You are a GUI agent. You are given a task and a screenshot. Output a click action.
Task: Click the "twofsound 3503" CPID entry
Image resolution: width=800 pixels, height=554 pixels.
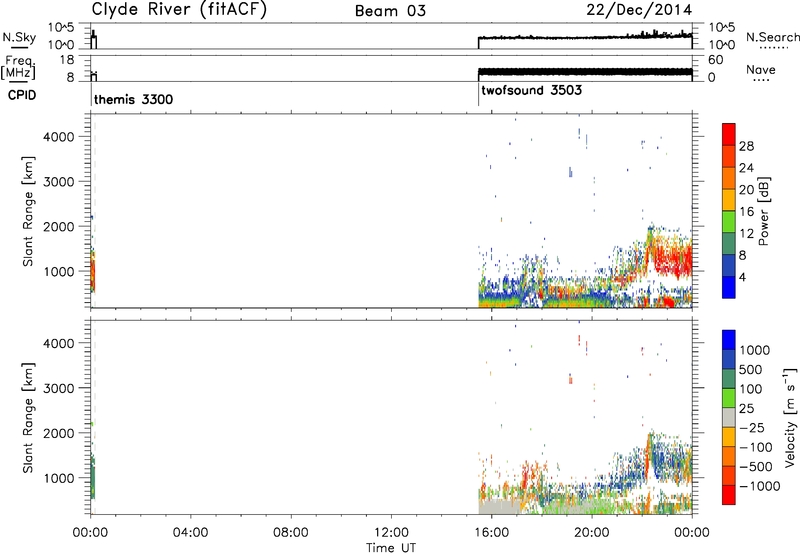tap(531, 90)
